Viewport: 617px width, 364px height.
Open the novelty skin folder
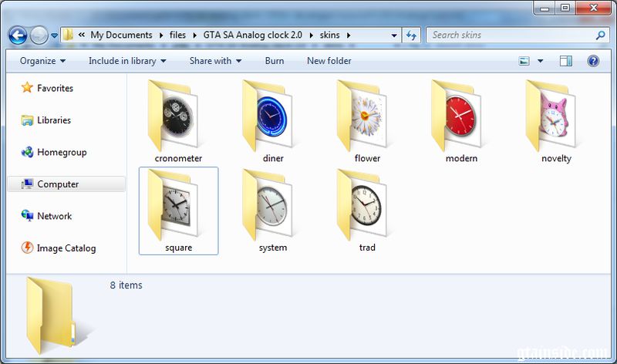coord(556,121)
